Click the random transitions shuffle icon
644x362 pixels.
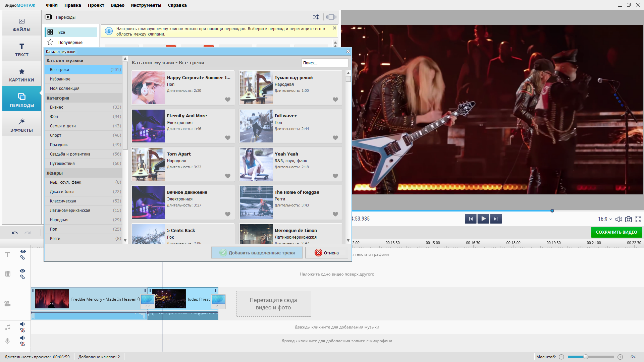(x=316, y=17)
